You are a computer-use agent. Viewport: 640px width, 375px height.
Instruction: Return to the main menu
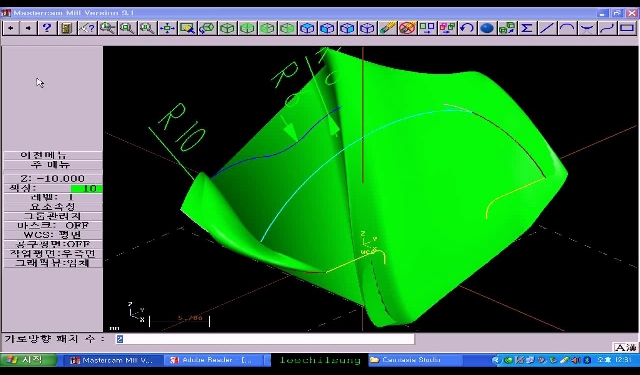point(53,164)
